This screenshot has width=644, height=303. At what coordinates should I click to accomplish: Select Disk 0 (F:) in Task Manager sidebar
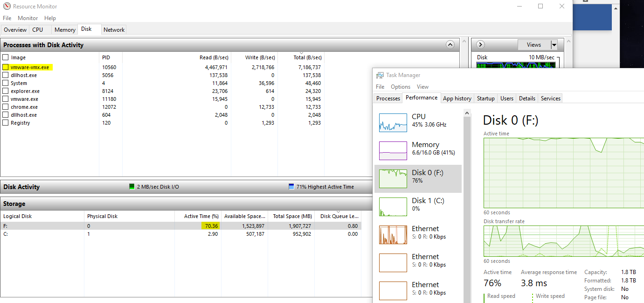coord(418,178)
